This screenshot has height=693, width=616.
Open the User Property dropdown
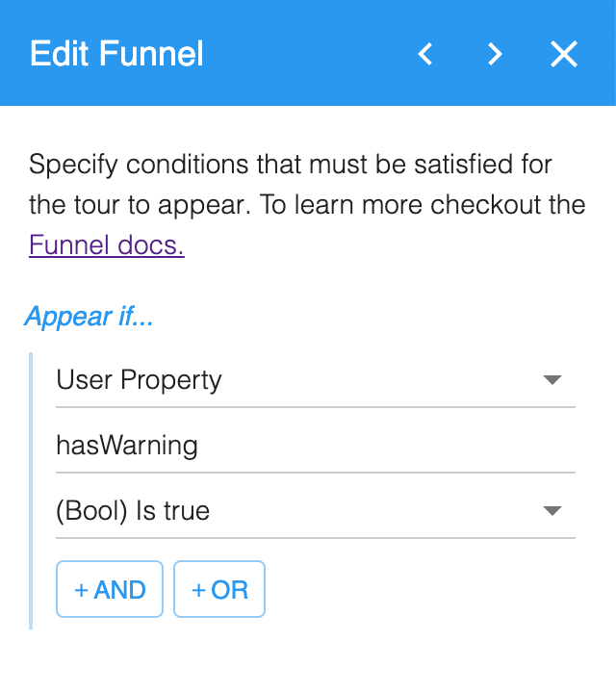pos(316,379)
